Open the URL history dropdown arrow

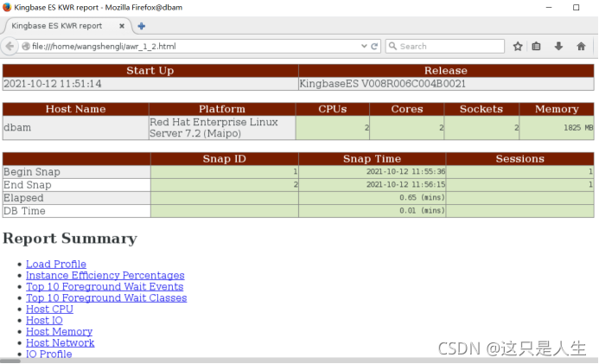coord(364,46)
